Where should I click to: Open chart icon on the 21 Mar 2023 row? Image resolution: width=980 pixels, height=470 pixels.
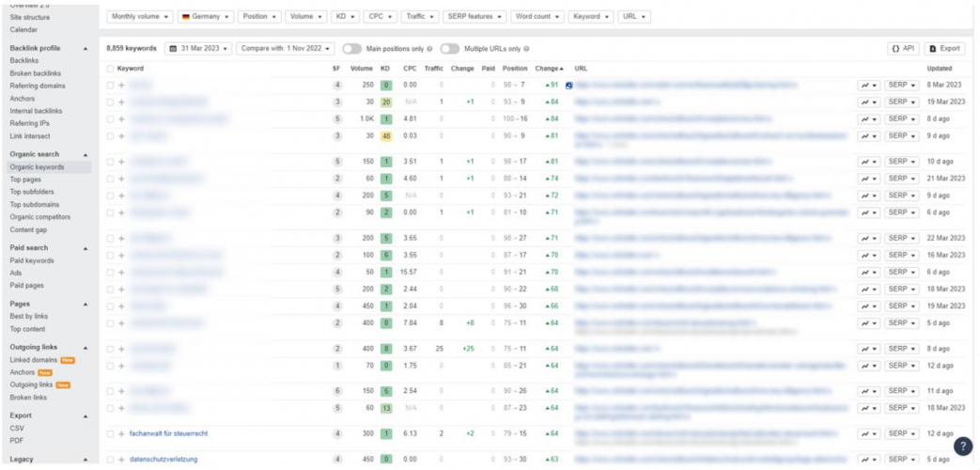868,179
